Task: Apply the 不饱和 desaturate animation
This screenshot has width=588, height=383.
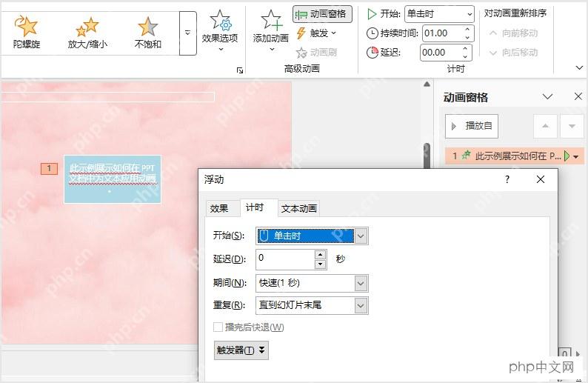Action: pos(148,33)
